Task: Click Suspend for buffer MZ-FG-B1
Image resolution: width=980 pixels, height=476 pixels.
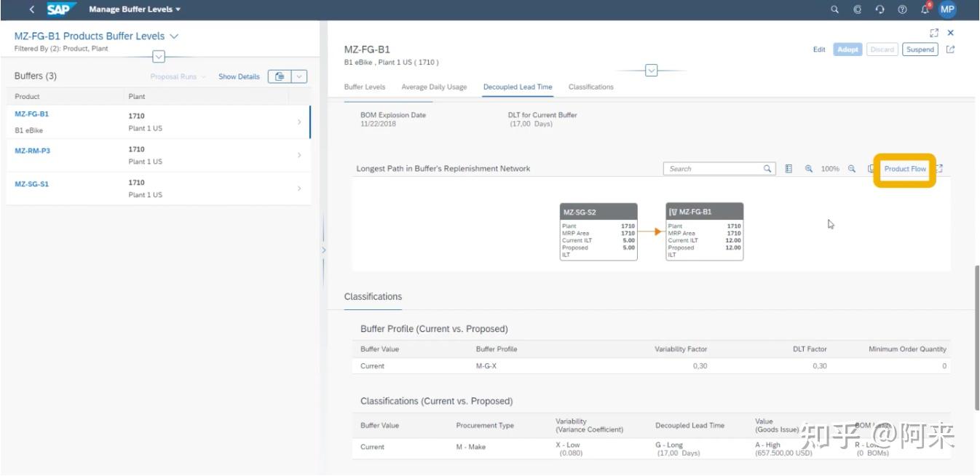Action: tap(920, 49)
